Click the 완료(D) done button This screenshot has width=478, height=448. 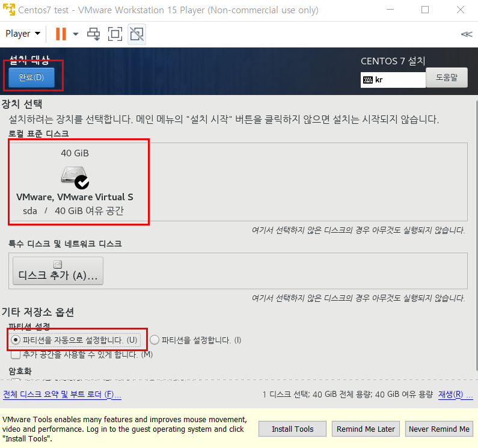31,78
